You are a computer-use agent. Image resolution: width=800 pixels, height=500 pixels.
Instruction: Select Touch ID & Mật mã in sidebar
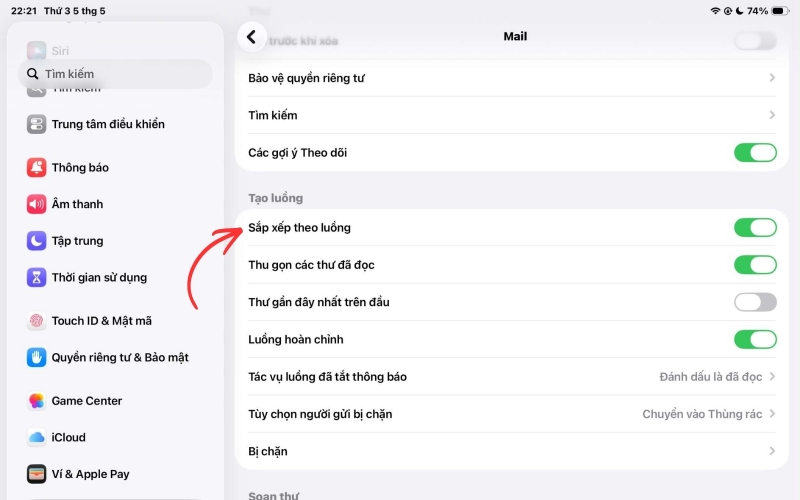[115, 321]
